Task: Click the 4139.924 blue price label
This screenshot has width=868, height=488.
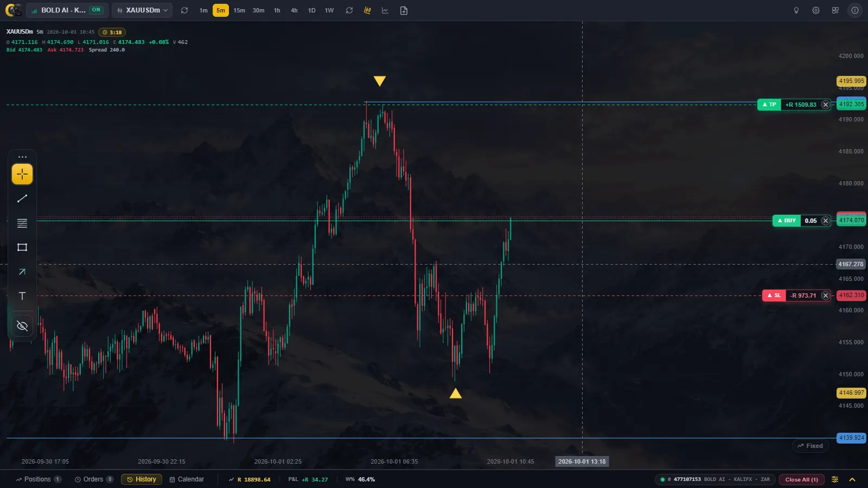Action: coord(852,438)
